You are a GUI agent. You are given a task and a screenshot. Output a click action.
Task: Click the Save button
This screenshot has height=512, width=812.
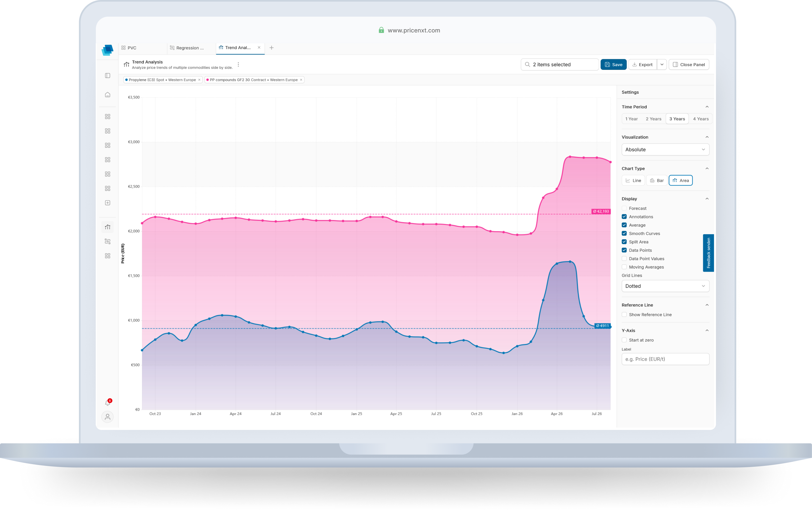(x=614, y=65)
